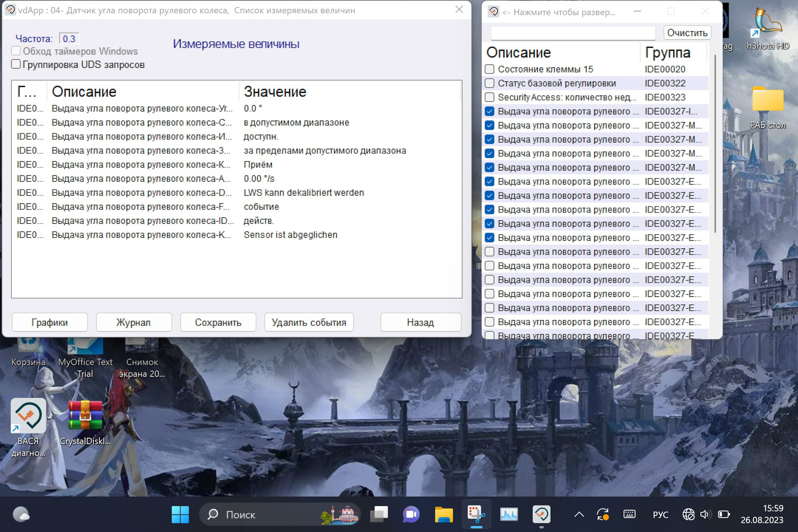Click the battery status tray icon
The width and height of the screenshot is (798, 532).
coord(724,515)
